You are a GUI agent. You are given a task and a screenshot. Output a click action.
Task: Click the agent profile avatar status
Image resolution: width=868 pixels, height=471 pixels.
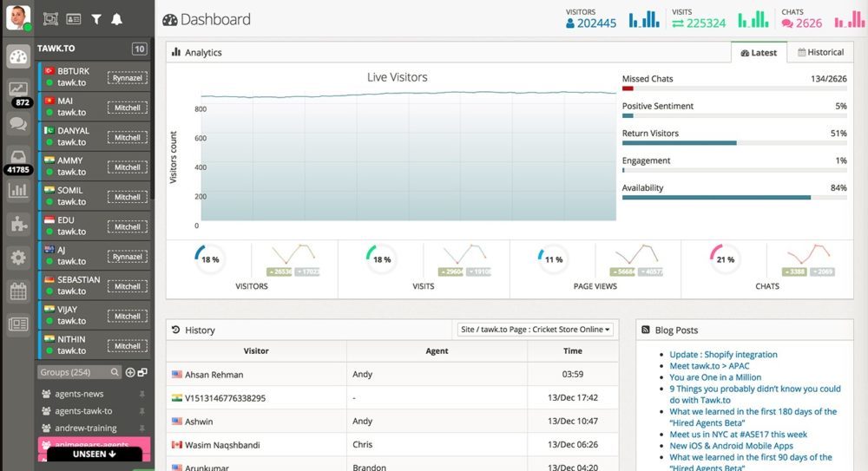[x=18, y=17]
